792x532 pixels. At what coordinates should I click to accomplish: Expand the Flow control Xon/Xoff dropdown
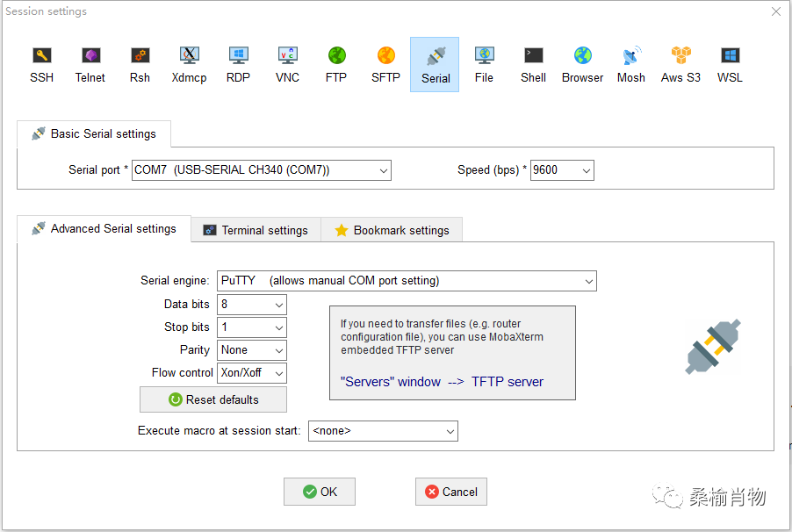[x=252, y=373]
